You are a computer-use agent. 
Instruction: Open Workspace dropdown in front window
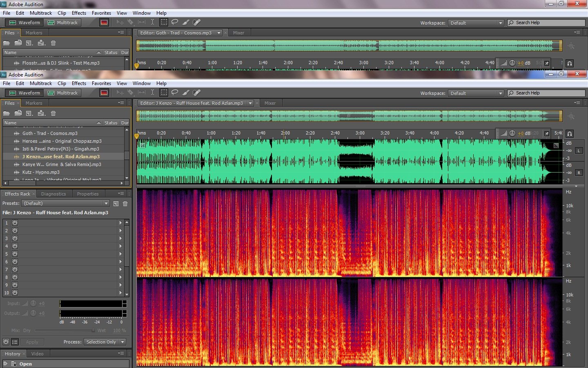(476, 93)
